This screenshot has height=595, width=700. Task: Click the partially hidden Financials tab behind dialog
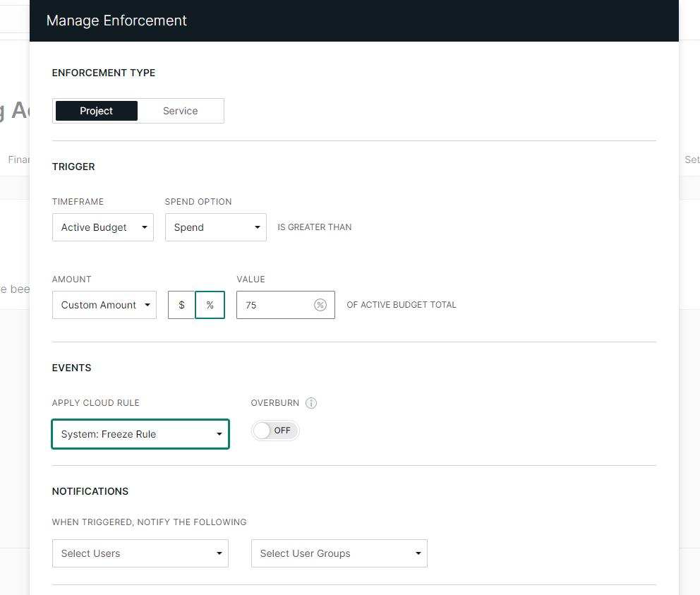[x=18, y=160]
